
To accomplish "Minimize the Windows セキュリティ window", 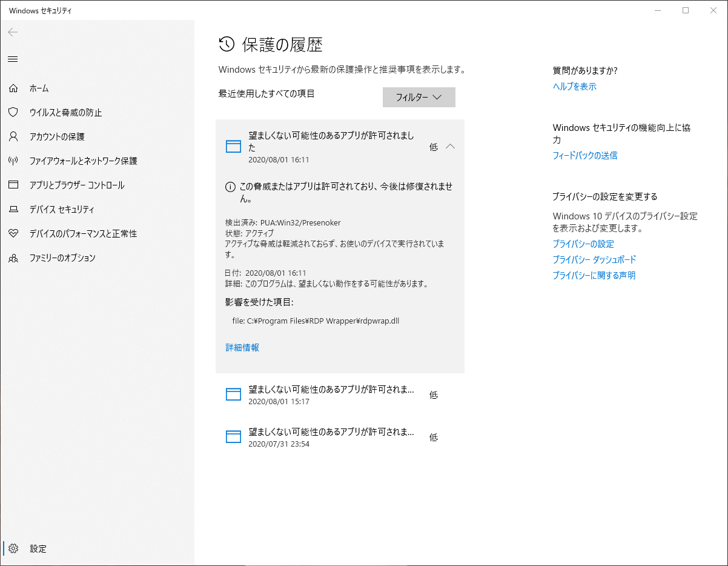I will tap(658, 10).
